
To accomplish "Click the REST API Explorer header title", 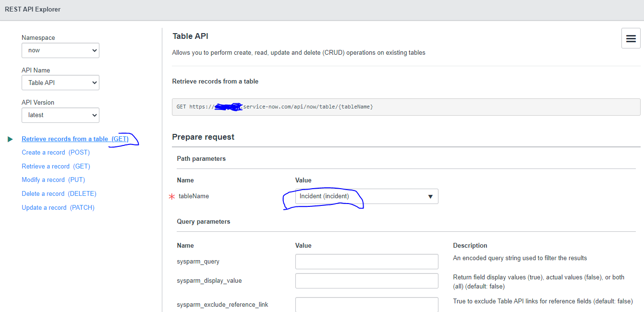I will 34,9.
